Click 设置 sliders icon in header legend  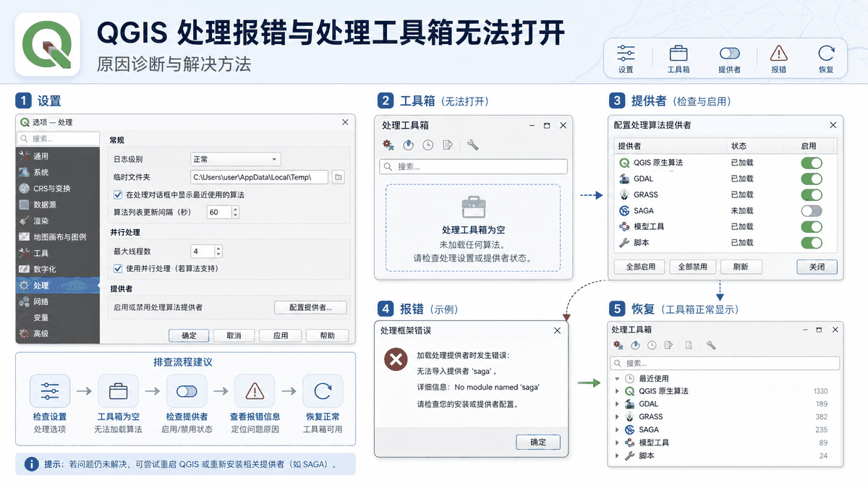[626, 53]
